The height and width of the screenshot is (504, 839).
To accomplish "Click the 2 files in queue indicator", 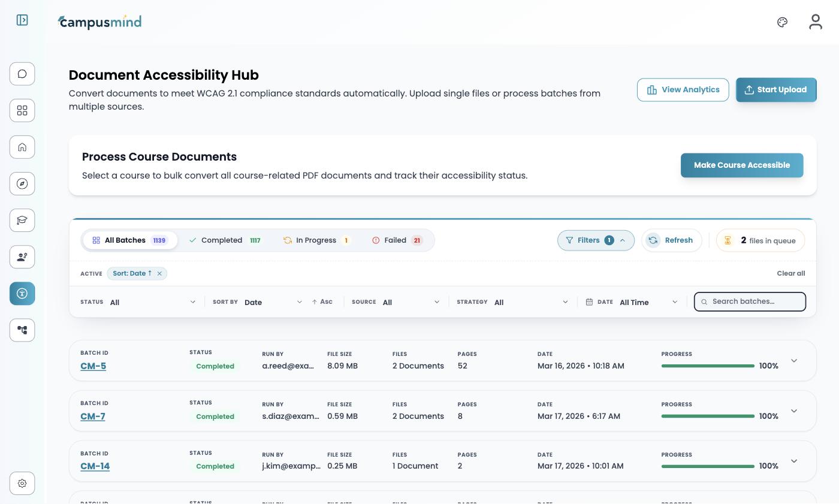I will [760, 240].
